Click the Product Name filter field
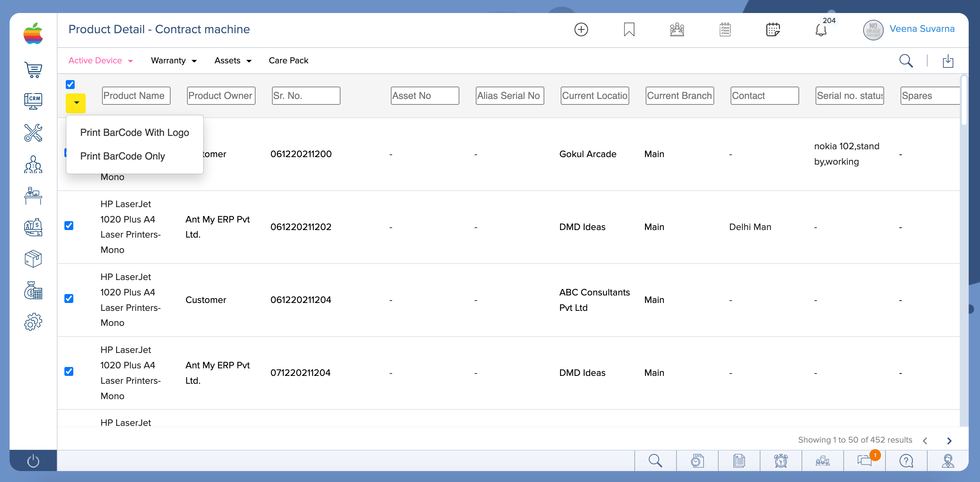The width and height of the screenshot is (980, 482). 136,96
